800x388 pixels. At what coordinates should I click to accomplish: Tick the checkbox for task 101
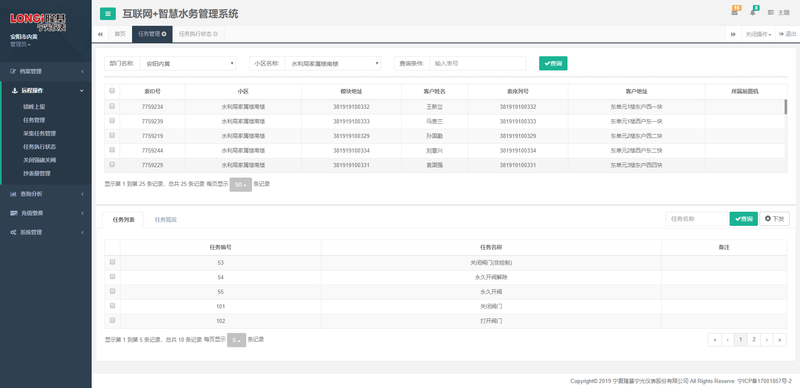[112, 306]
